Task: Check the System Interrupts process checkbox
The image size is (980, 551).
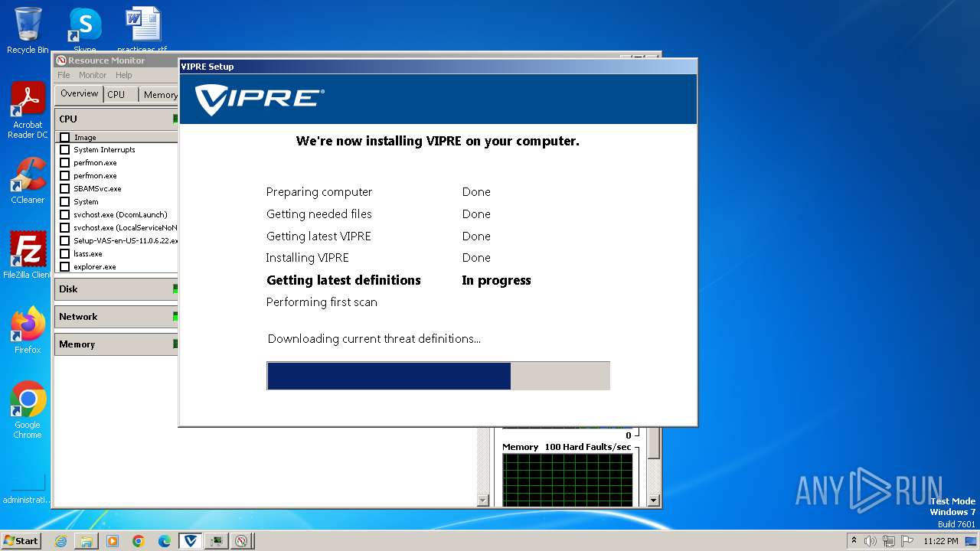Action: [65, 150]
